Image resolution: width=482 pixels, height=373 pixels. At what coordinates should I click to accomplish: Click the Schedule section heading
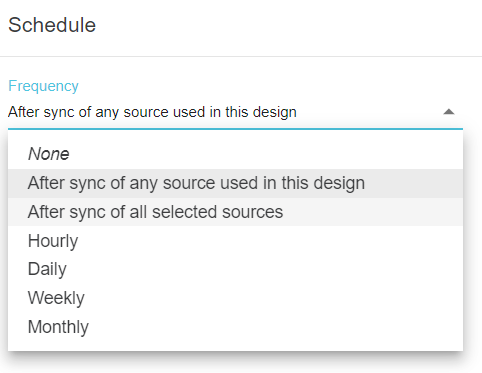(52, 25)
